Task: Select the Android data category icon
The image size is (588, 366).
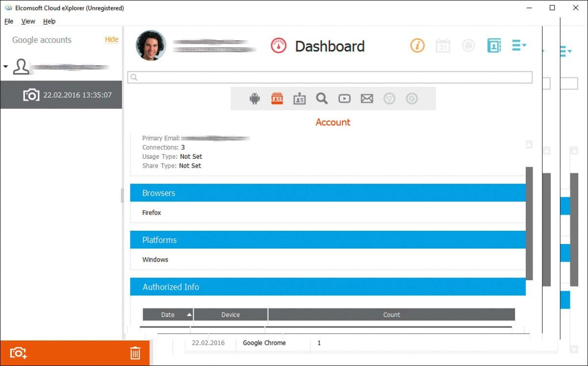Action: [x=255, y=98]
